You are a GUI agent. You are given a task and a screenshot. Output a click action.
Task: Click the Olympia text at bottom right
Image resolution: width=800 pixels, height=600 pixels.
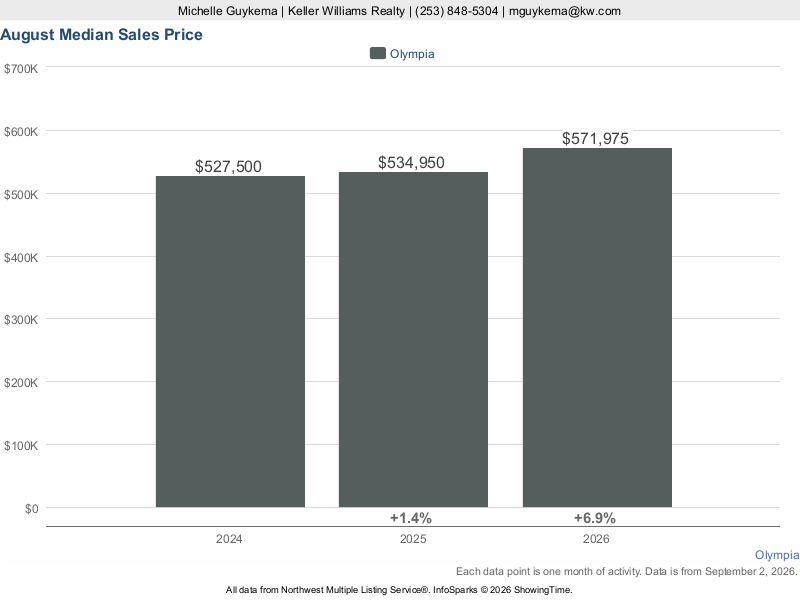coord(777,555)
